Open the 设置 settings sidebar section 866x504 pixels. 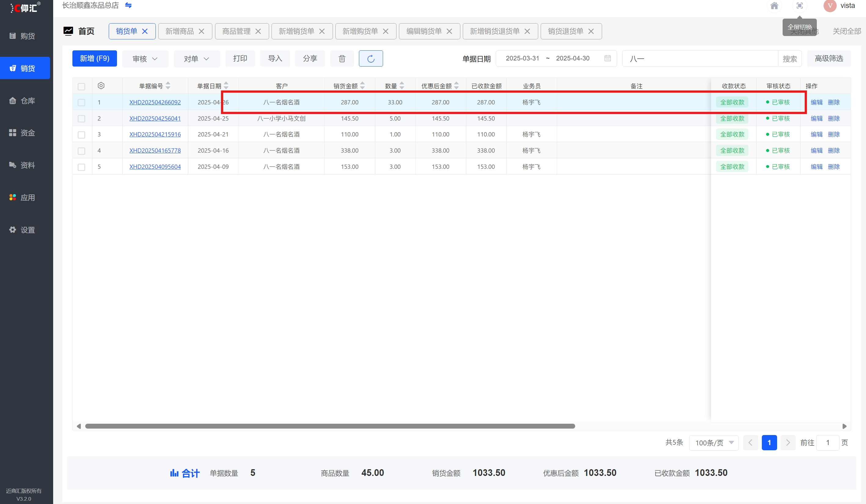coord(25,230)
